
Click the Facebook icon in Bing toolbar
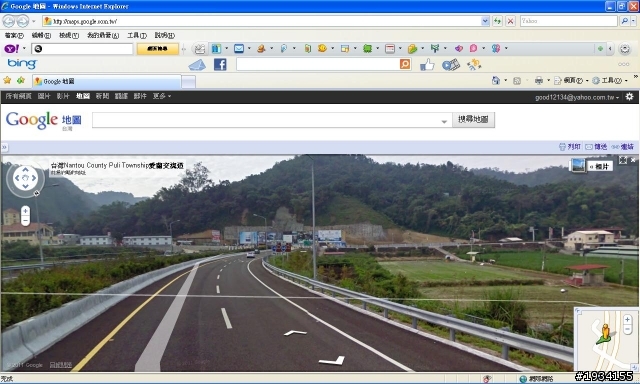(x=220, y=64)
